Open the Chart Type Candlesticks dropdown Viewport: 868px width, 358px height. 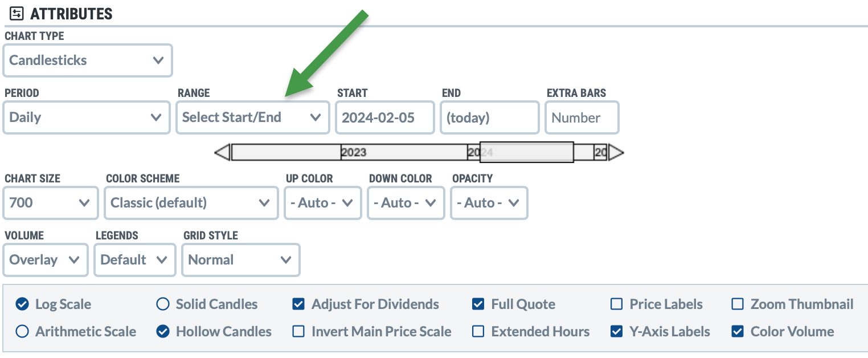point(88,60)
